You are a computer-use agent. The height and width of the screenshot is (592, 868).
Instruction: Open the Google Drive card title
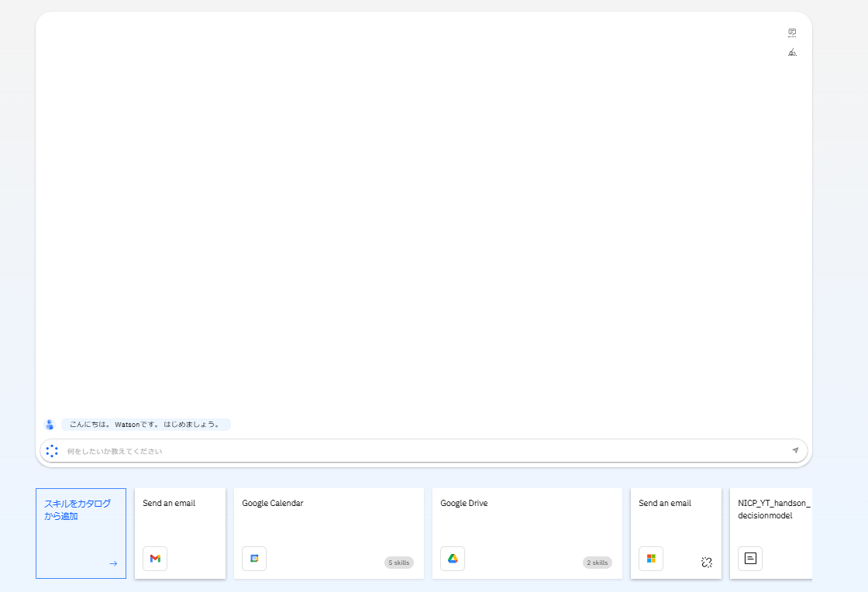[x=464, y=503]
